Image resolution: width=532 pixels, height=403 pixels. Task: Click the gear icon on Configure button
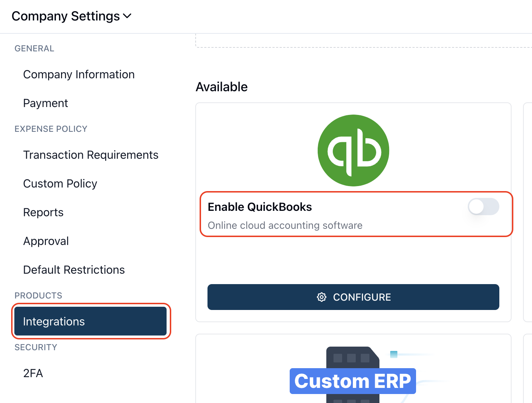click(x=322, y=297)
